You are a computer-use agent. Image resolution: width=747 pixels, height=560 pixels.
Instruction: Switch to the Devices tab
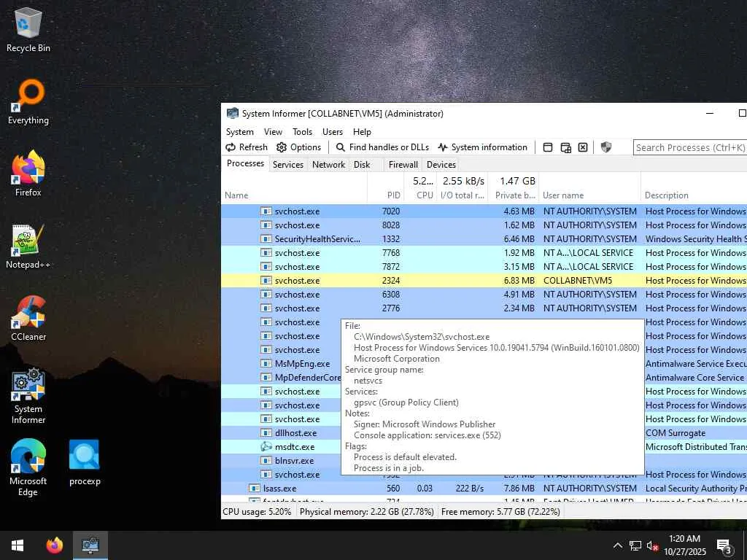point(441,165)
